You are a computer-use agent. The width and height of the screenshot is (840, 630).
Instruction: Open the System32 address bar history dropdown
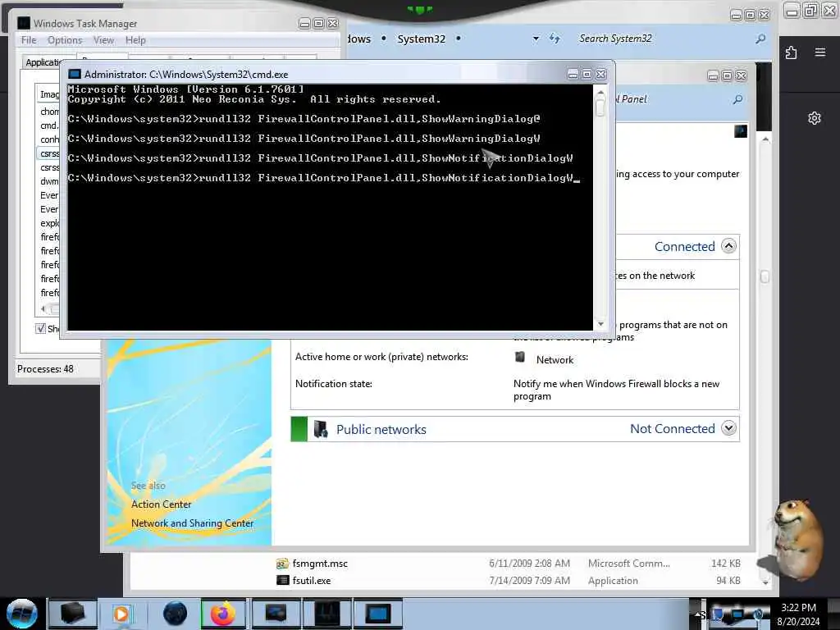pyautogui.click(x=536, y=39)
